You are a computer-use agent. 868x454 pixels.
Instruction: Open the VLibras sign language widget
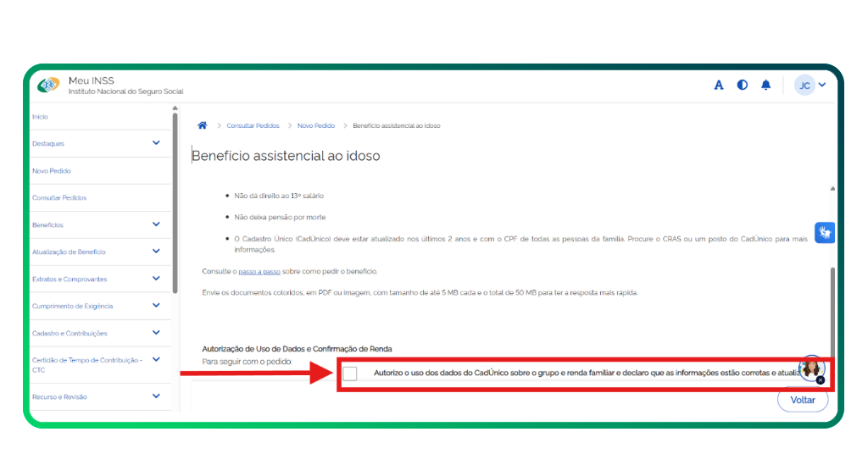(824, 233)
